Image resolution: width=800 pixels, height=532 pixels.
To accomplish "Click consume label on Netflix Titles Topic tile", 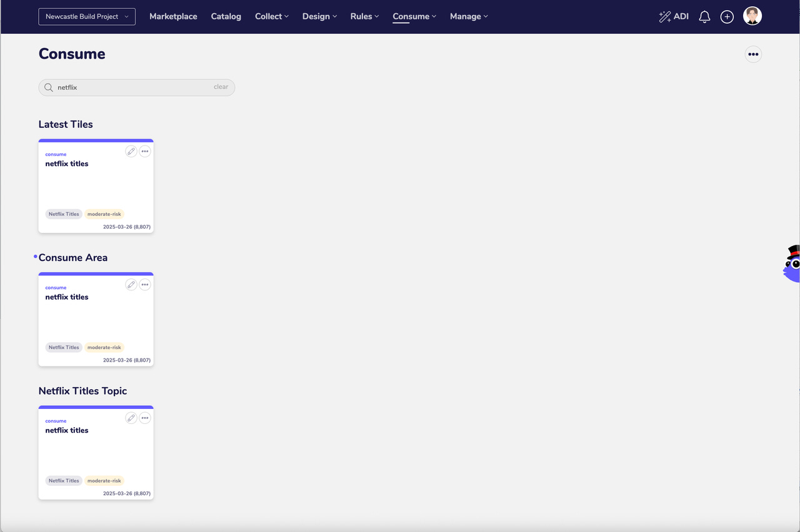I will coord(56,421).
